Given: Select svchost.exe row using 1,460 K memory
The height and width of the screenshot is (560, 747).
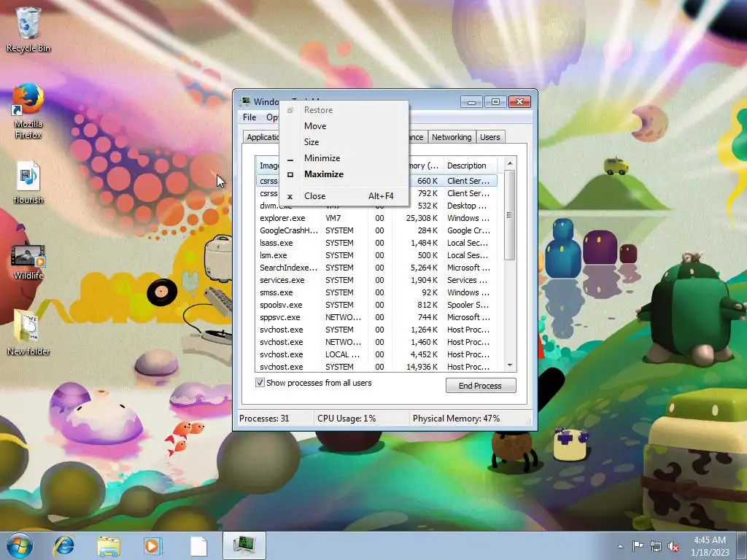Looking at the screenshot, I should pyautogui.click(x=376, y=342).
